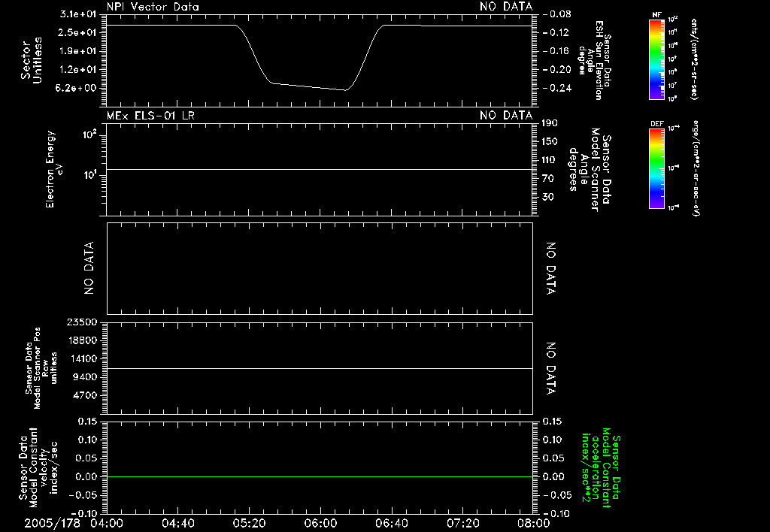This screenshot has height=532, width=770.
Task: Click the -0.24 sun elevation tick
Action: 557,89
